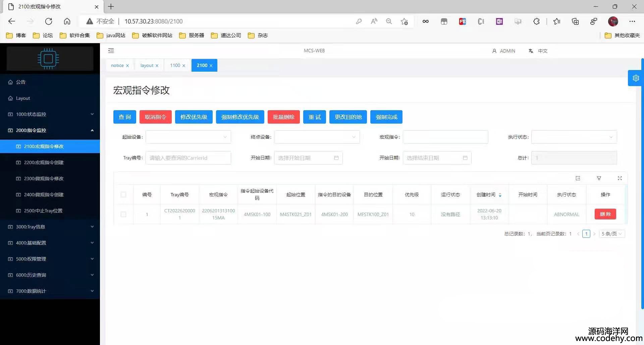644x345 pixels.
Task: Open 终点设备 dropdown
Action: click(317, 137)
